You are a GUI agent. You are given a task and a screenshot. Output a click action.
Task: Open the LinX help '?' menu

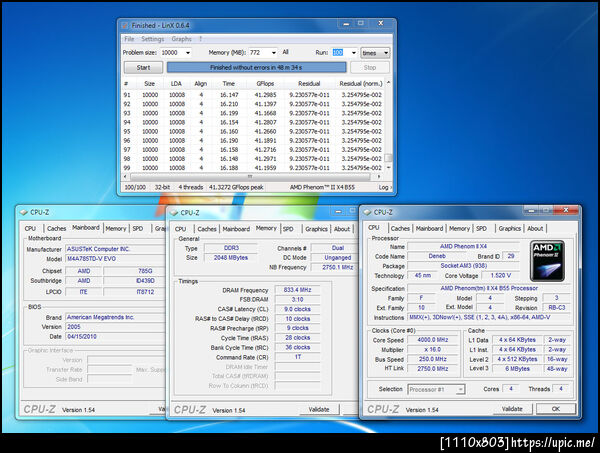click(199, 38)
